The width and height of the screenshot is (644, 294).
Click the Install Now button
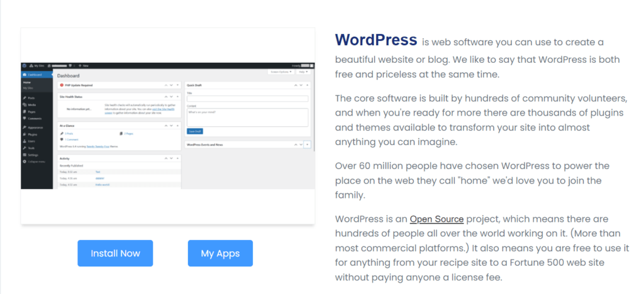115,253
